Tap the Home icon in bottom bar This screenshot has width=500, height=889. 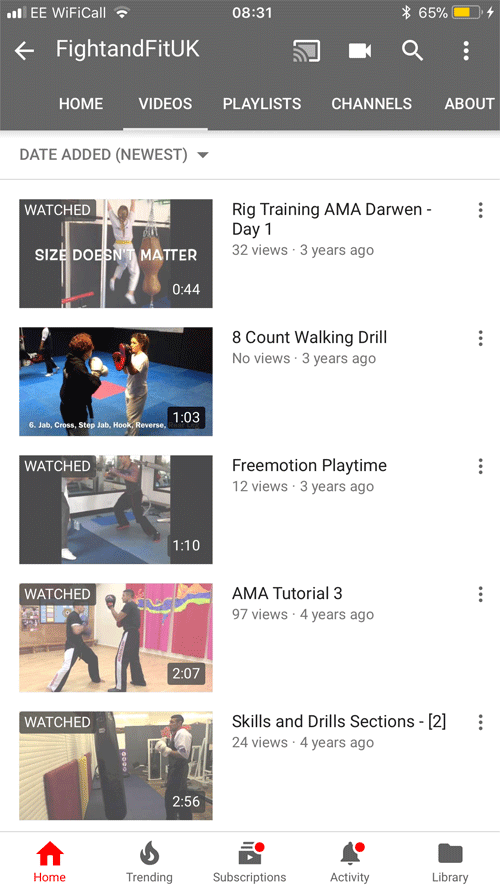49,853
